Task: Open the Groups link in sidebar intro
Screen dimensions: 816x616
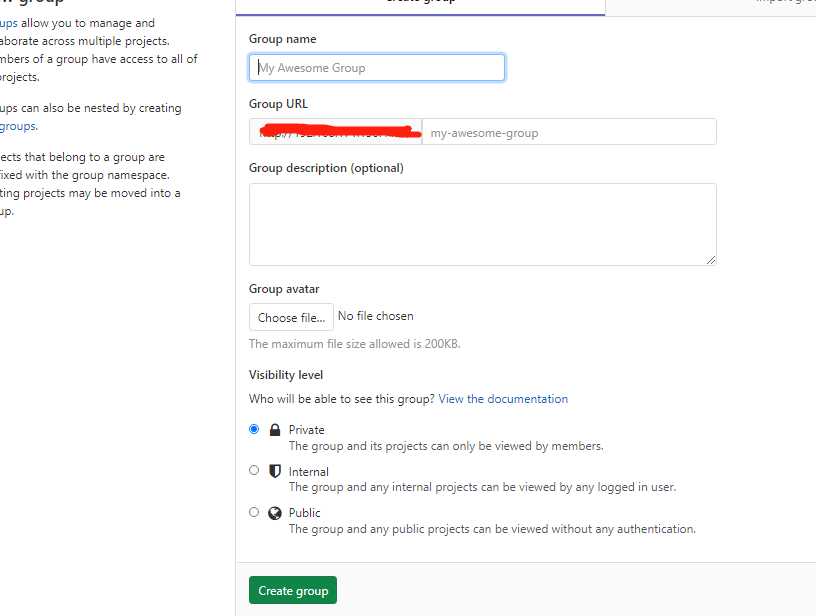Action: tap(9, 23)
